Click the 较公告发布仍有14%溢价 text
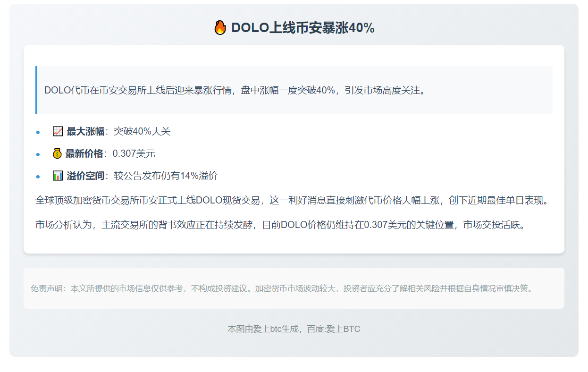Image resolution: width=588 pixels, height=372 pixels. (x=166, y=176)
